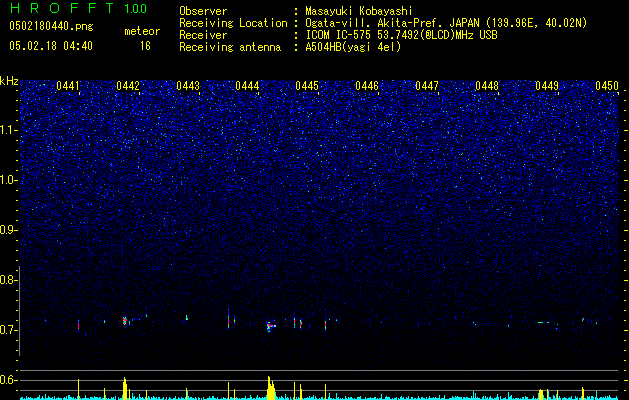Click the strong meteor echo after 0444
The image size is (629, 400).
click(x=271, y=326)
